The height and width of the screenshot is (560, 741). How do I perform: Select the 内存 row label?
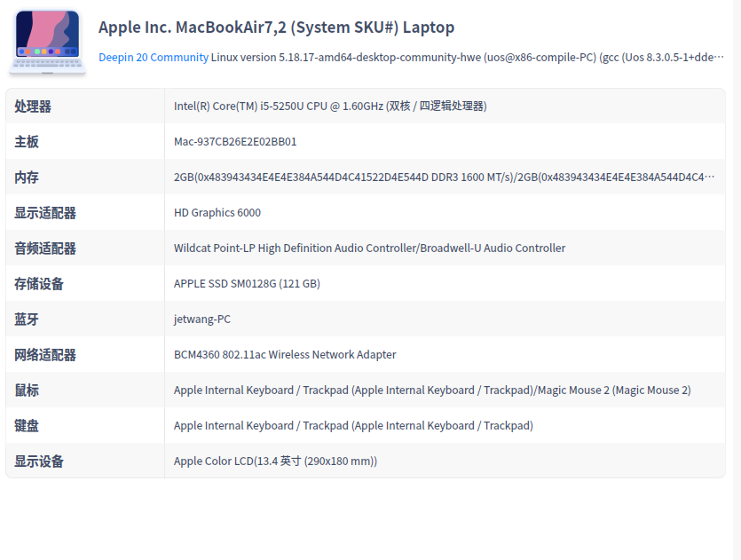tap(27, 177)
